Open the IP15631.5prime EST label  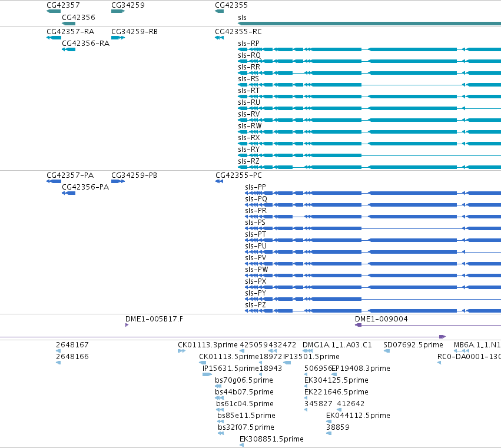point(231,369)
